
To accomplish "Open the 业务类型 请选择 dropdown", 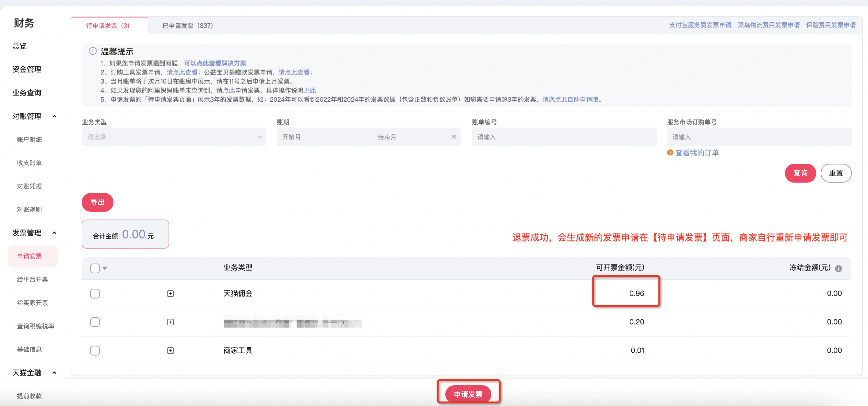I will coord(174,137).
